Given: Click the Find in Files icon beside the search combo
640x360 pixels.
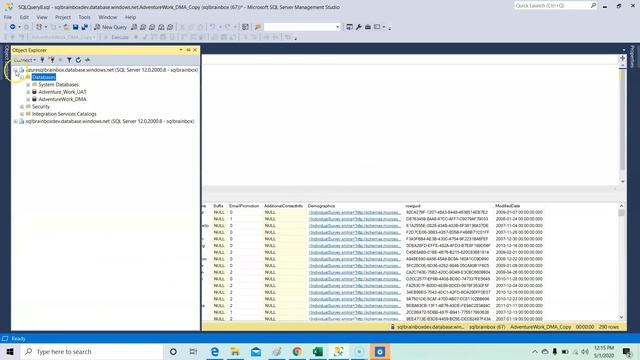Looking at the screenshot, I should [258, 27].
